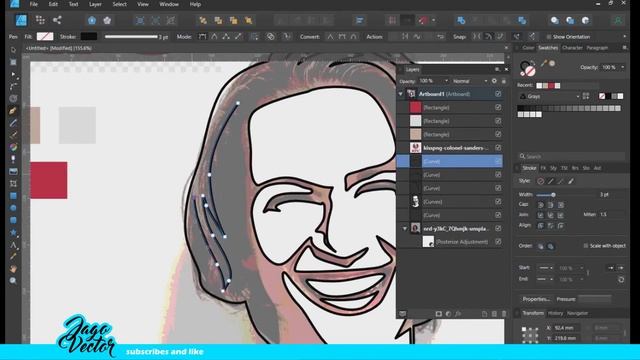Open the Layer menu
The height and width of the screenshot is (360, 640).
pos(95,4)
